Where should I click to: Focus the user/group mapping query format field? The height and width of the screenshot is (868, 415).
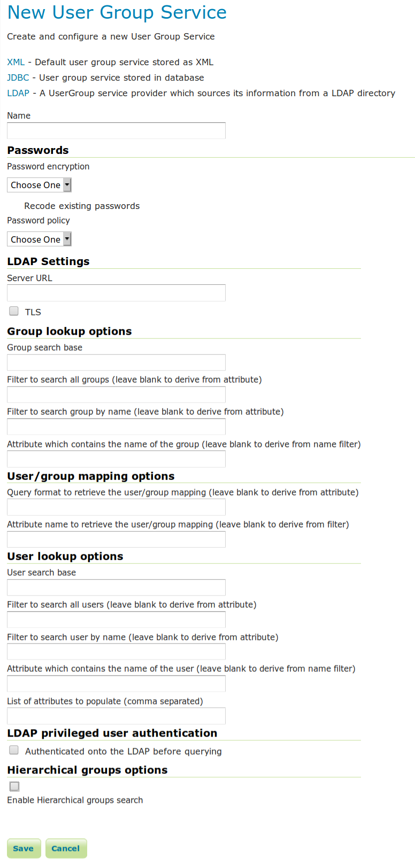116,507
